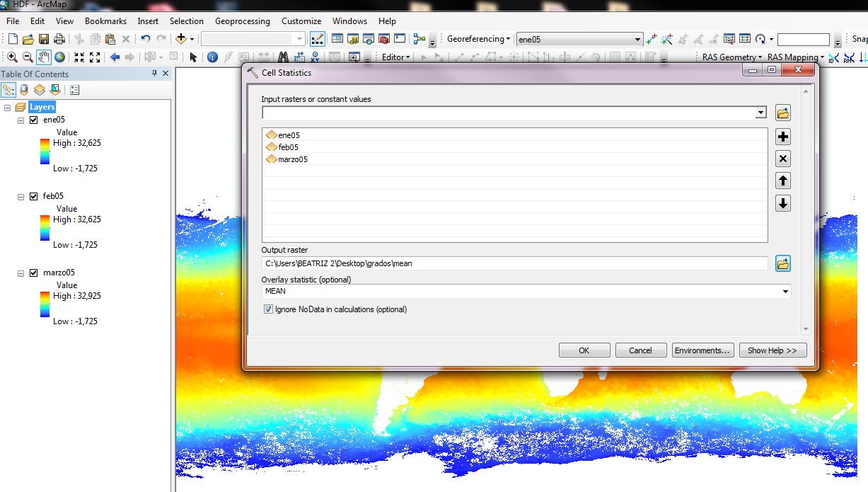
Task: Open an existing map document
Action: (x=28, y=39)
